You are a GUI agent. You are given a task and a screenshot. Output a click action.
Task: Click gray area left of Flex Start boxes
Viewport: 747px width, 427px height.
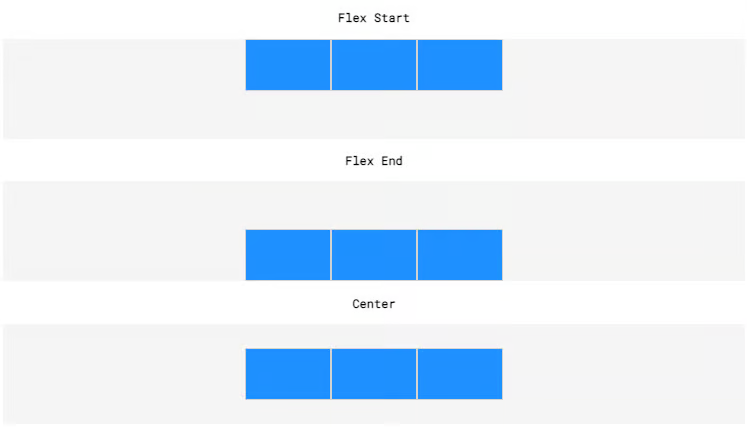(124, 89)
